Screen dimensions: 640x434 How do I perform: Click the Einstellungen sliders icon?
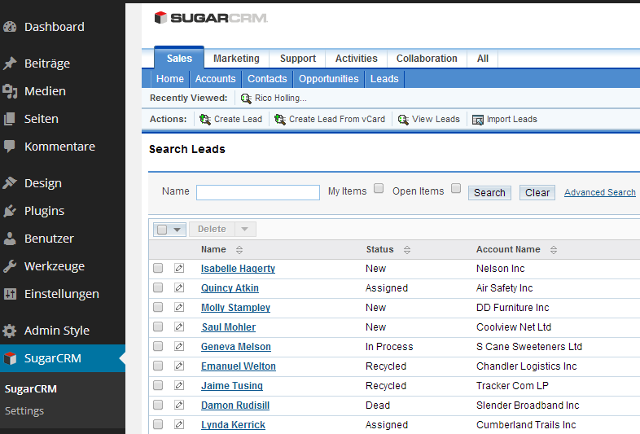(10, 294)
